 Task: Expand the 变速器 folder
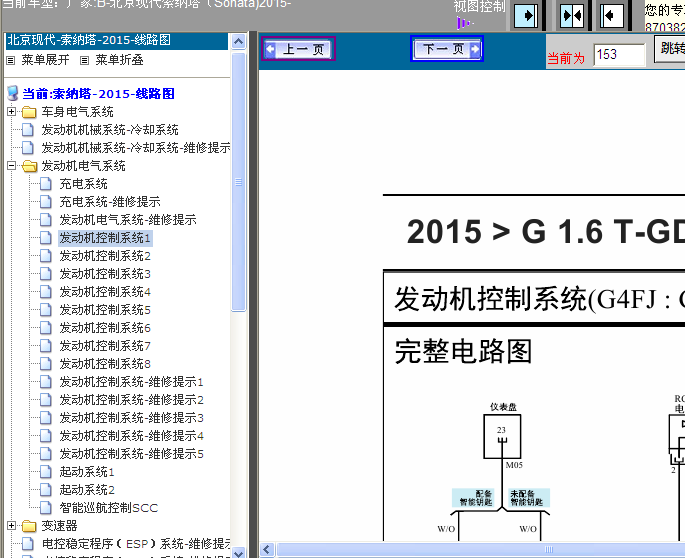pos(11,525)
